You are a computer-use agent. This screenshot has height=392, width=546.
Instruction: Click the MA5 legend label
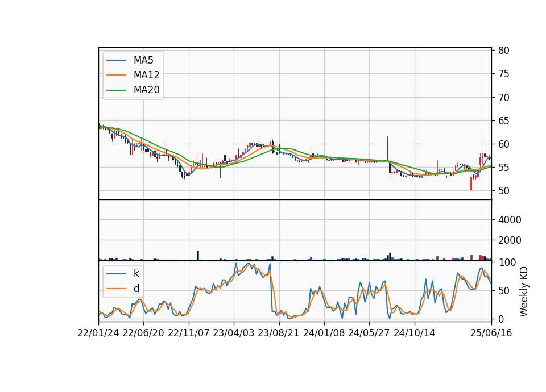point(143,60)
